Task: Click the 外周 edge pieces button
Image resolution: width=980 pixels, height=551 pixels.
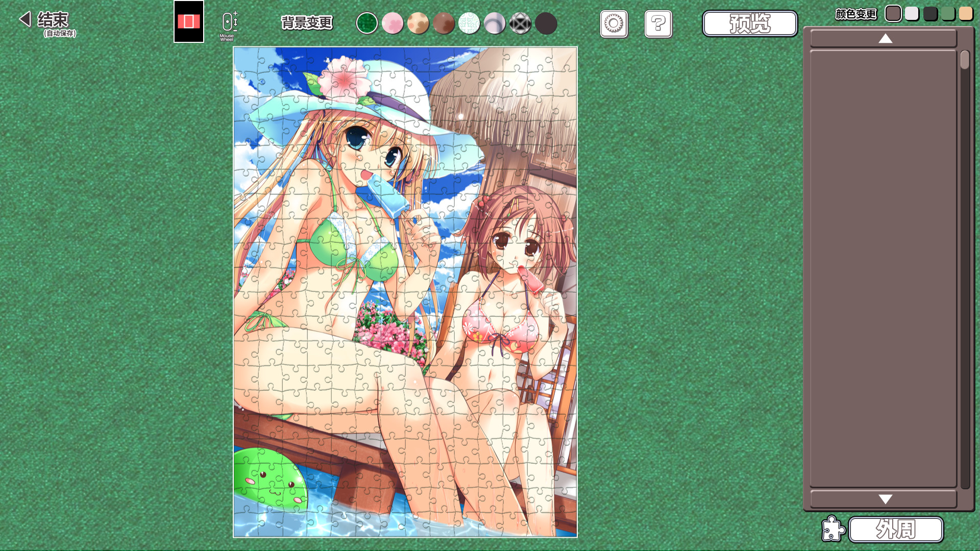Action: point(895,529)
